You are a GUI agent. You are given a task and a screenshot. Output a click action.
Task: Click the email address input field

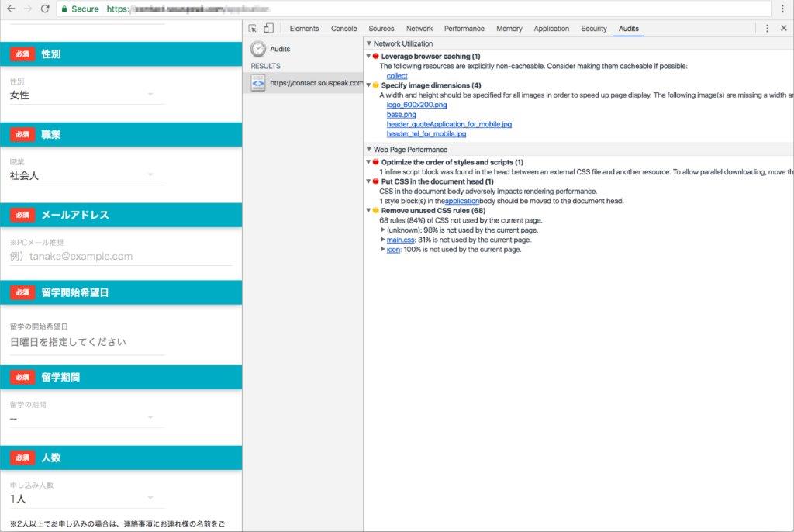tap(121, 257)
